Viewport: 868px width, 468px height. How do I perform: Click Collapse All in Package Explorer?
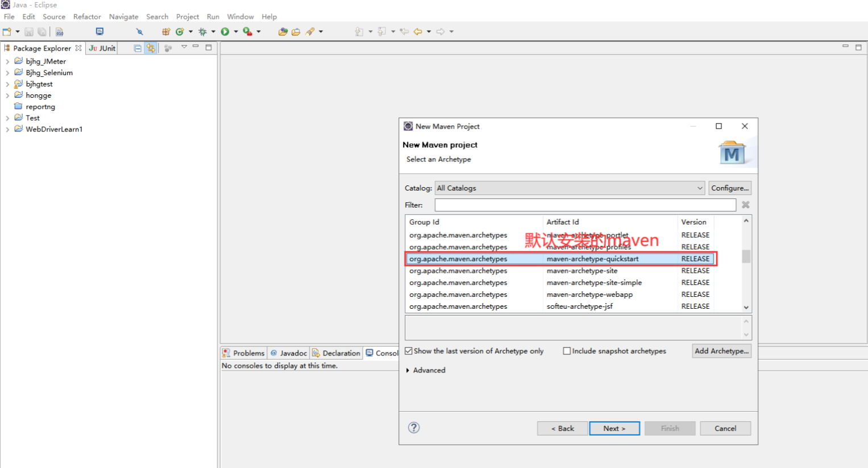[x=138, y=48]
